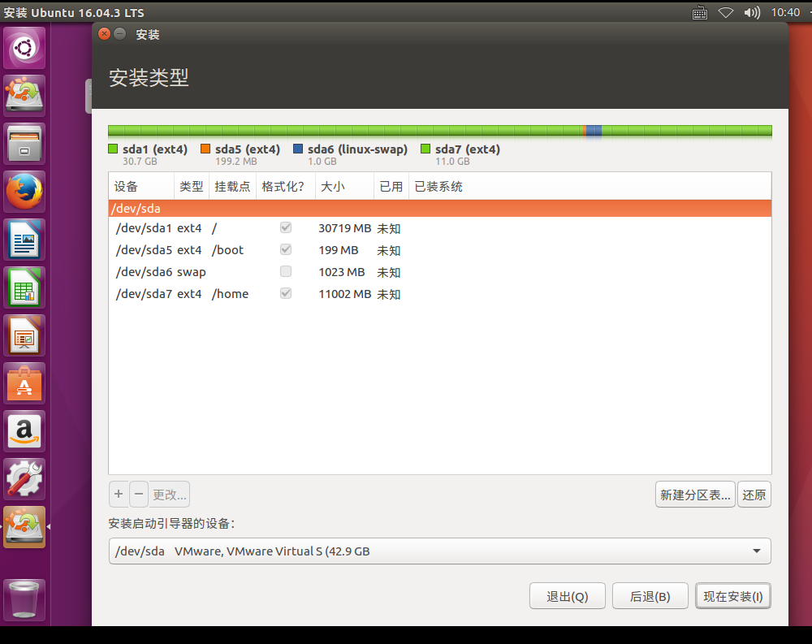Open LibreOffice Impress presentations
This screenshot has width=812, height=644.
(x=24, y=335)
